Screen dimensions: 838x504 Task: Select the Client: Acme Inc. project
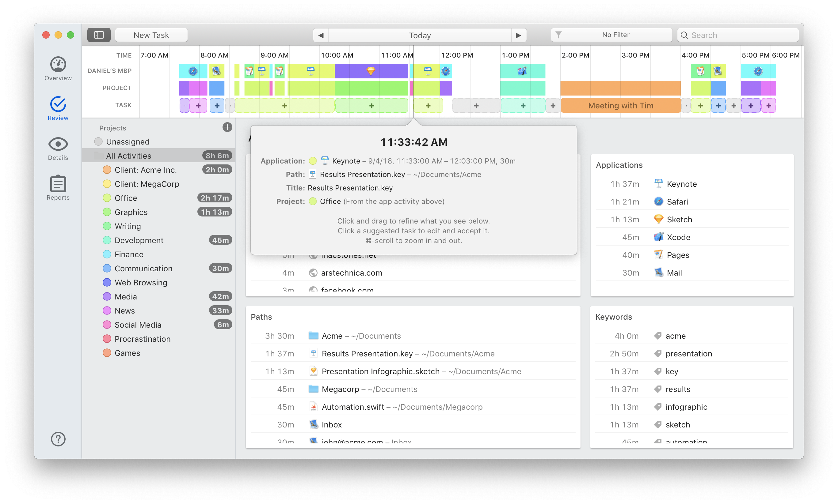tap(146, 170)
